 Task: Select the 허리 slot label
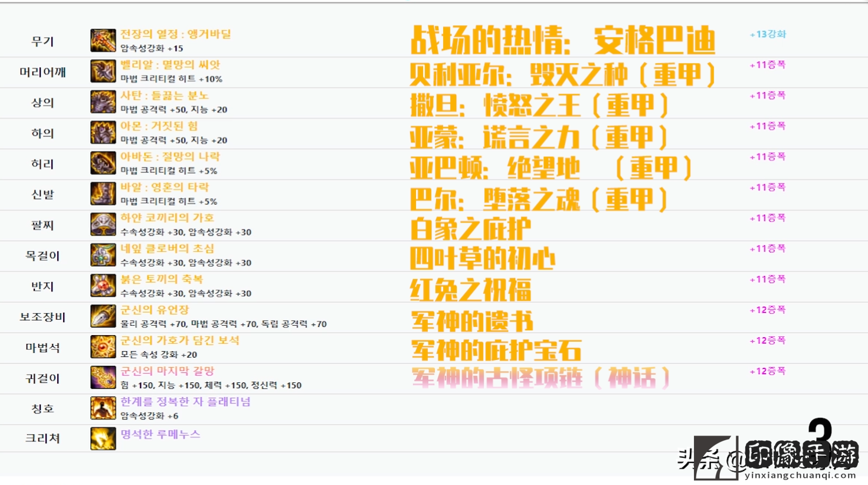[x=42, y=165]
